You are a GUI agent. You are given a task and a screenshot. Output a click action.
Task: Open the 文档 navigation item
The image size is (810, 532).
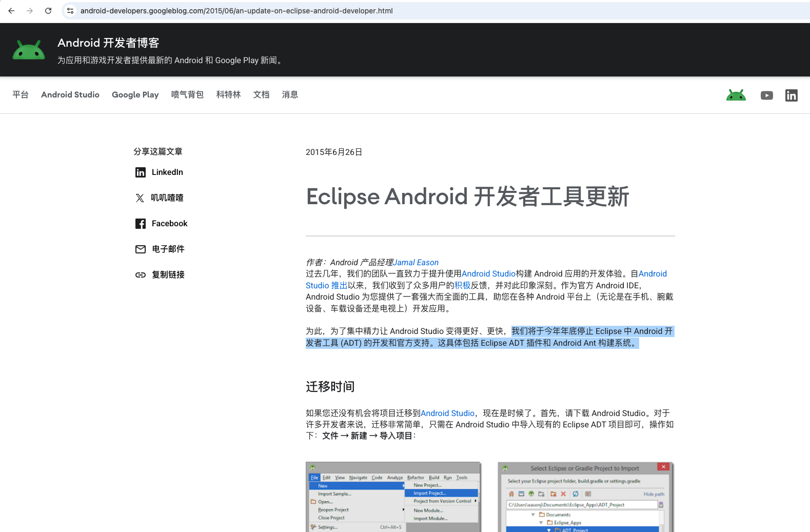tap(262, 95)
